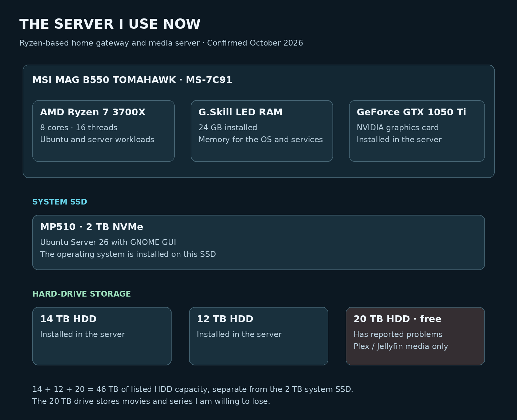The height and width of the screenshot is (420, 517).
Task: Select the NVIDIA graphics card line
Action: [398, 128]
